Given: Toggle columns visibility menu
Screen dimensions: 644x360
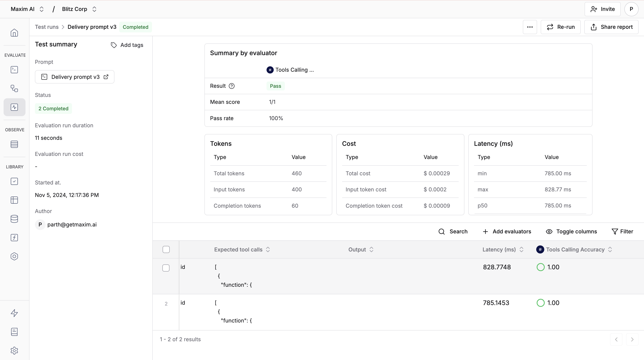Looking at the screenshot, I should 571,231.
